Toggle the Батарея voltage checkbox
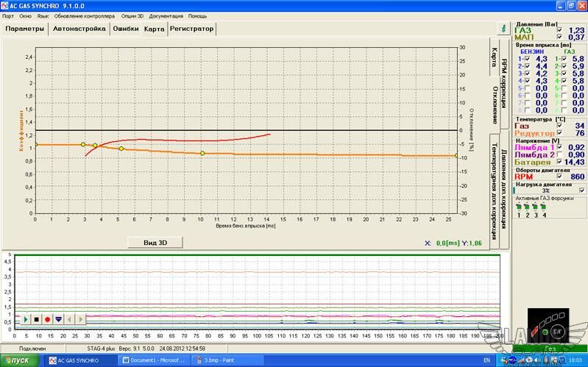Screen dimensions: 588x367 [x=559, y=162]
